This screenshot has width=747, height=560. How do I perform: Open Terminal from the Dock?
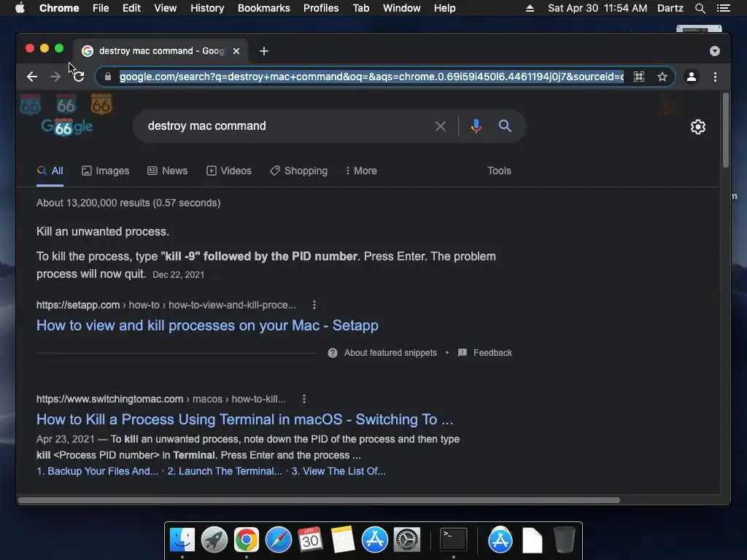click(x=453, y=540)
